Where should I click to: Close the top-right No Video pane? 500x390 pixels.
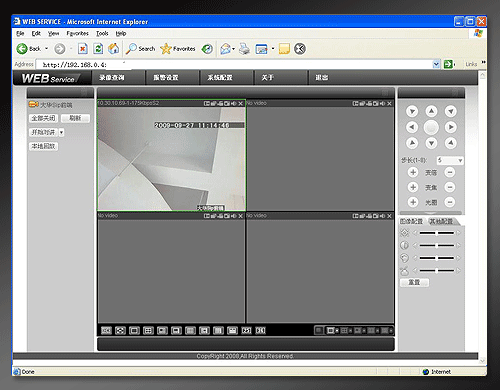point(389,104)
